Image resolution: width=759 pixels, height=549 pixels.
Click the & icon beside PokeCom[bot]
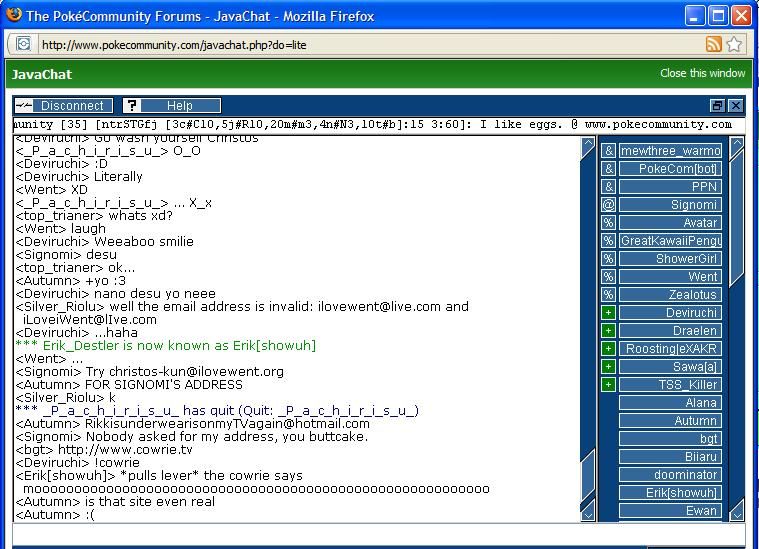[x=608, y=168]
